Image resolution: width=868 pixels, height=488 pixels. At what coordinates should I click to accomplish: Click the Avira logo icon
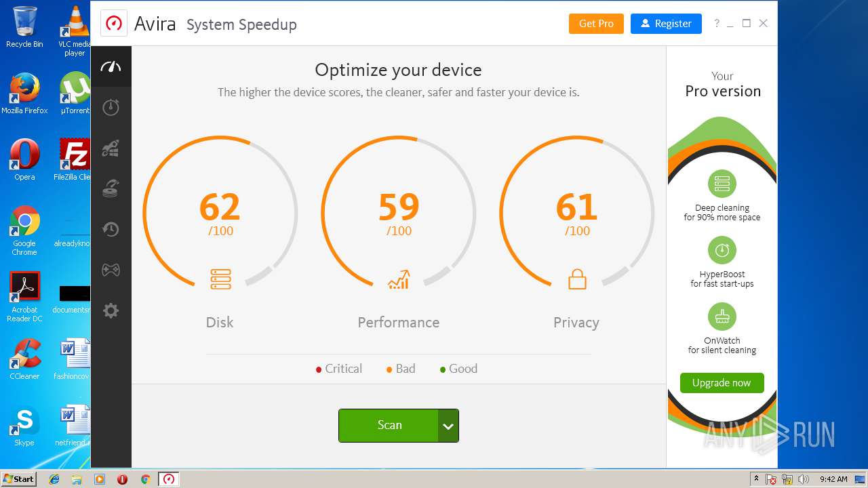point(114,23)
